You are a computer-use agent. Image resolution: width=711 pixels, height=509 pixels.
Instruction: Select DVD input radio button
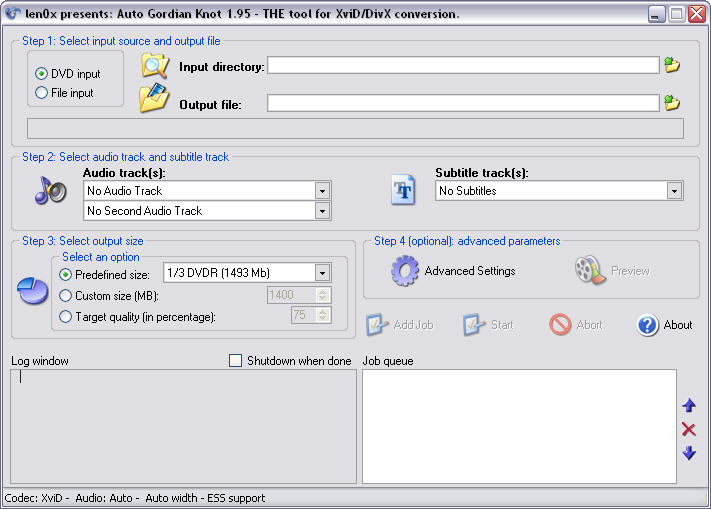[41, 73]
